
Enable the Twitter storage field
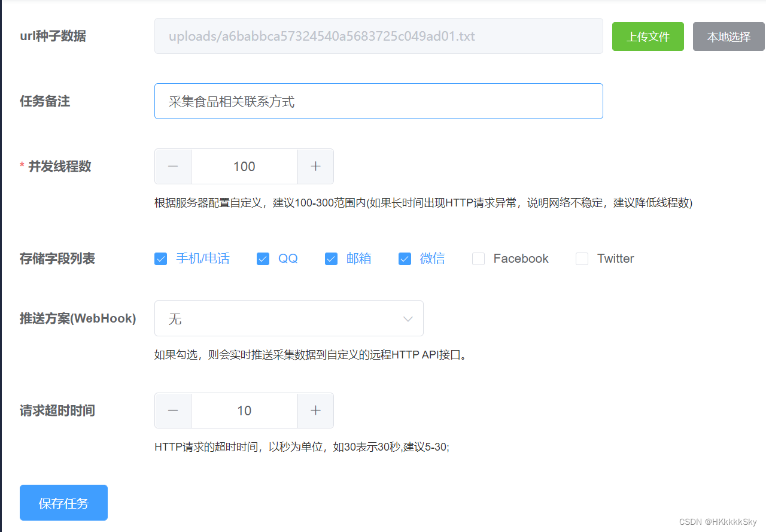[x=582, y=259]
